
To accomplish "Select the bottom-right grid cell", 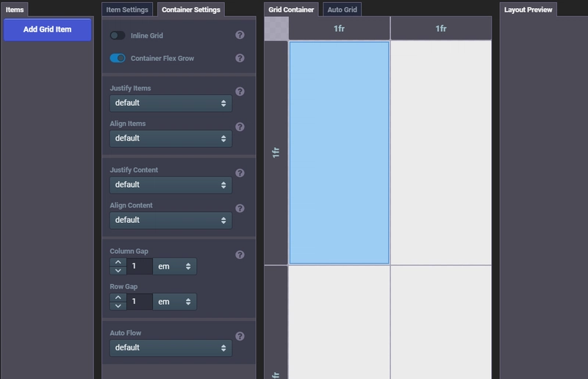I will 441,322.
